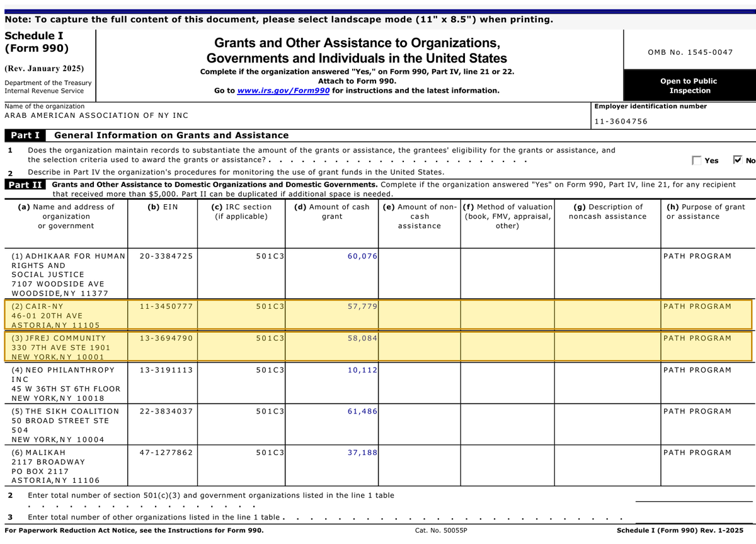Click 501C3 section in SIKH COALITION row

[x=270, y=411]
